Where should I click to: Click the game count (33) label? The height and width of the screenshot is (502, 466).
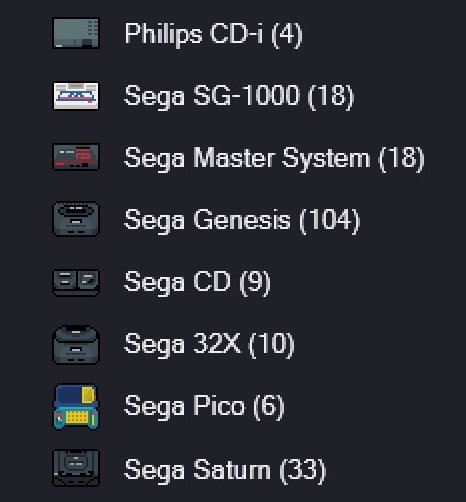[x=303, y=470]
